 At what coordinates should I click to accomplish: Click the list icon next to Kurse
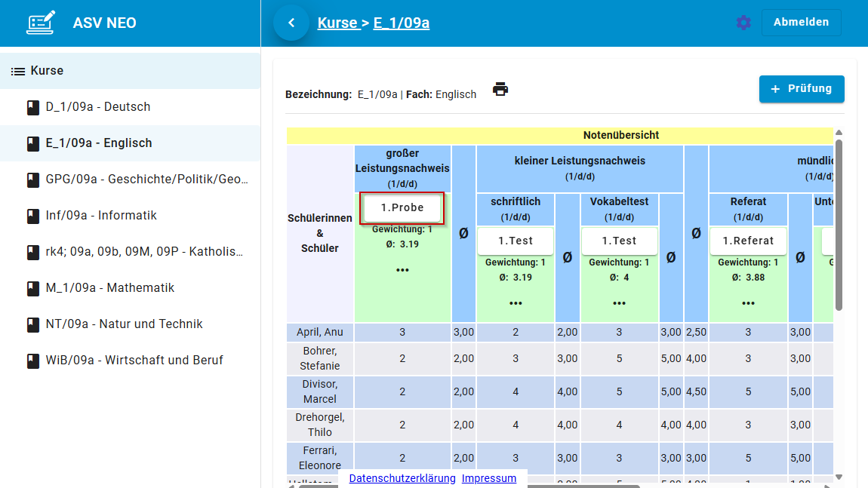tap(18, 71)
